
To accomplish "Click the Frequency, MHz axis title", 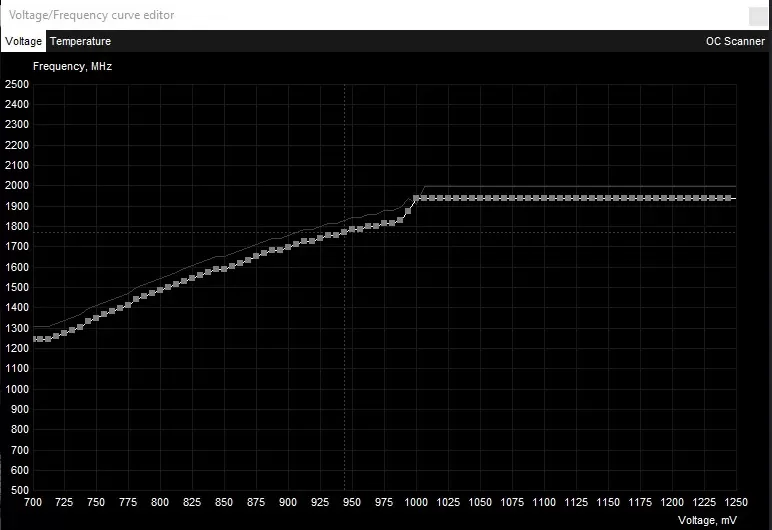I will (x=72, y=66).
